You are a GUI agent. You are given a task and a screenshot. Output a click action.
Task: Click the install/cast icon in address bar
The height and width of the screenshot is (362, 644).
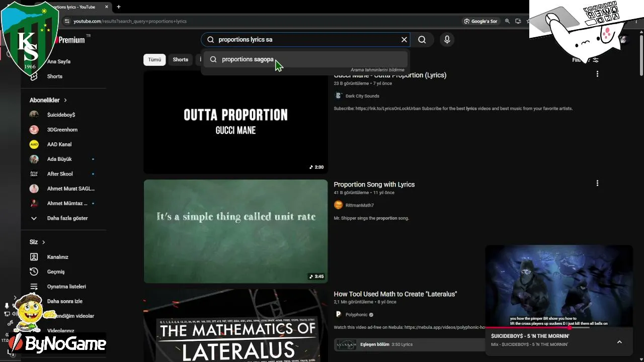click(518, 21)
